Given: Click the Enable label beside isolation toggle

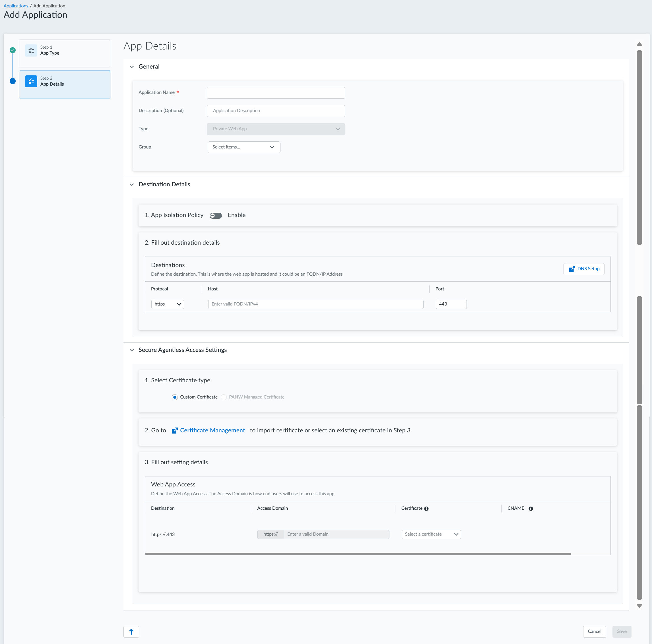Looking at the screenshot, I should pyautogui.click(x=237, y=215).
